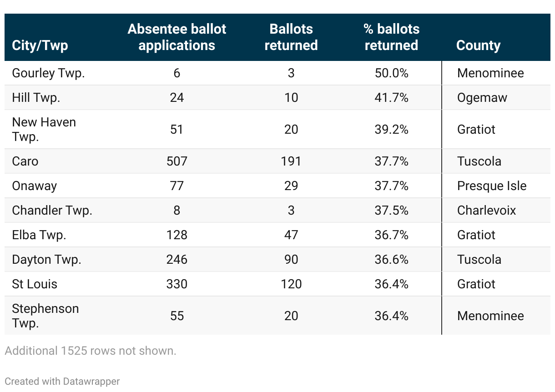The width and height of the screenshot is (555, 392).
Task: Click the St Louis city cell
Action: click(x=35, y=284)
